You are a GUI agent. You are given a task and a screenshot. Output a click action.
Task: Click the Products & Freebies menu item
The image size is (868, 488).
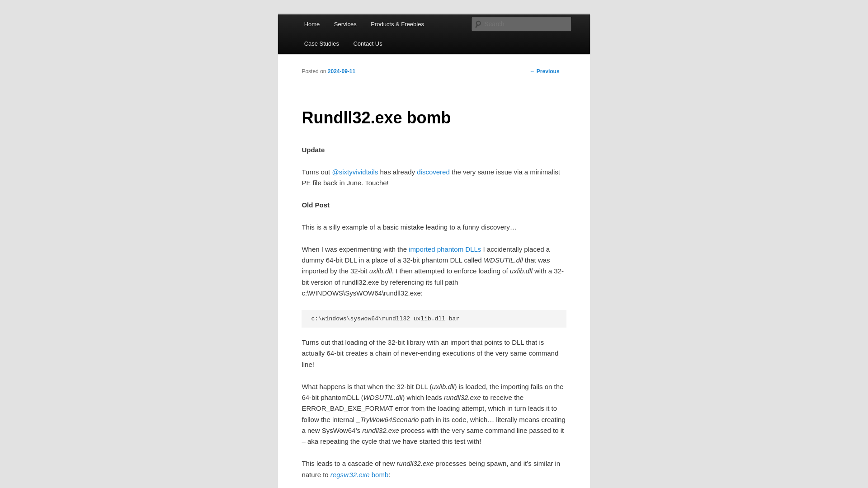point(397,24)
